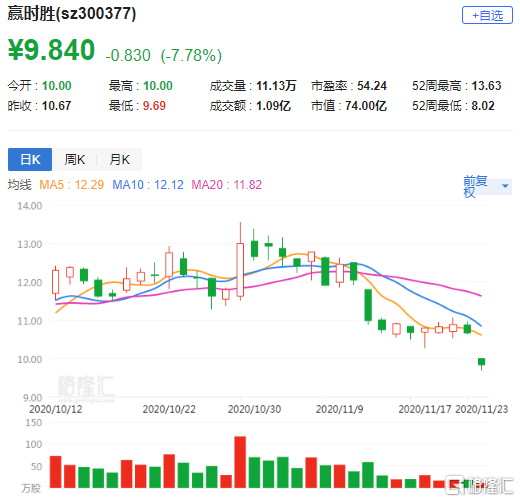This screenshot has height=502, width=520.
Task: Select the MA5 moving average legend
Action: point(72,185)
